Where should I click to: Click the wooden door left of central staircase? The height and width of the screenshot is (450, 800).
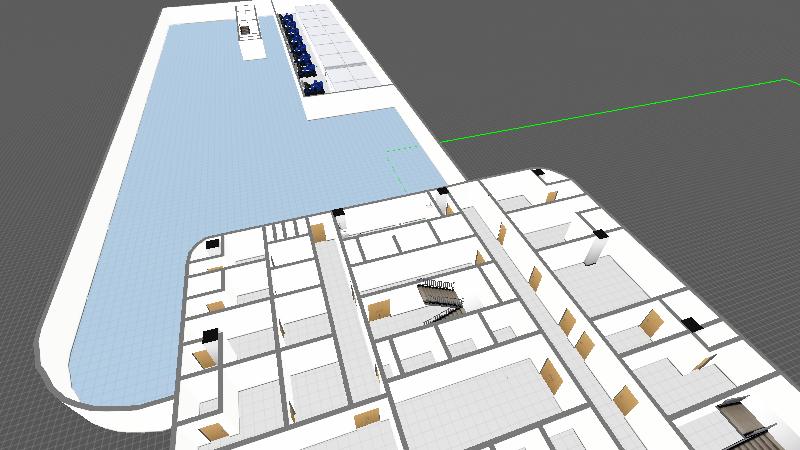click(x=378, y=309)
